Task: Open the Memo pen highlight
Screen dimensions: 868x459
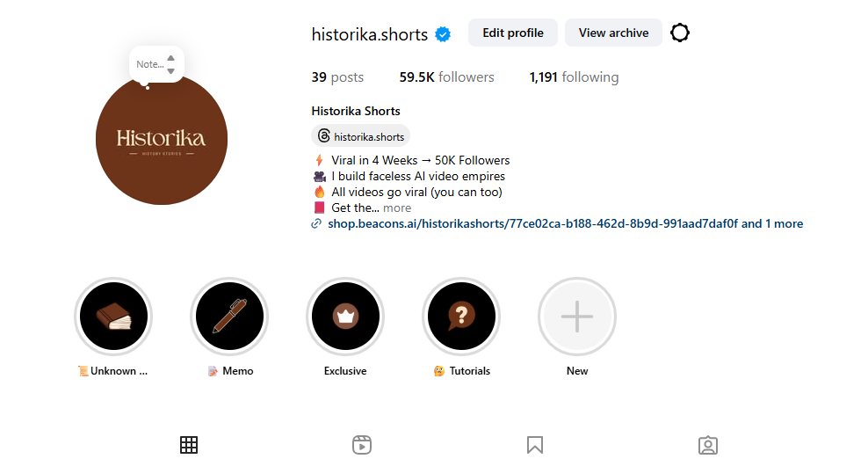Action: click(x=229, y=317)
